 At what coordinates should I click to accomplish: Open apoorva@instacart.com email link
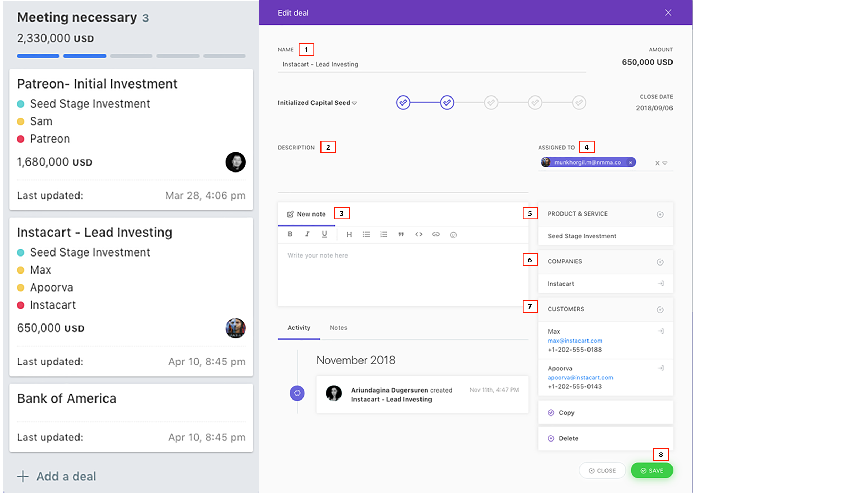click(580, 377)
